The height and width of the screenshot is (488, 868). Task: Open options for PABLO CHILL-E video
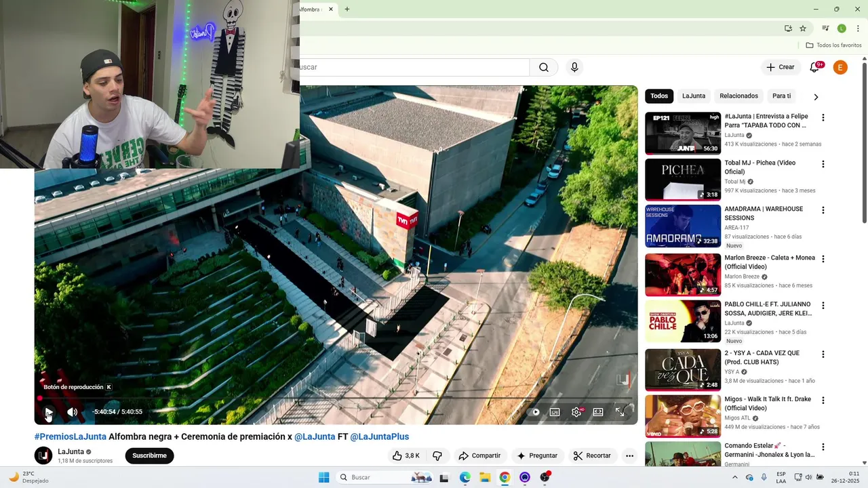coord(823,306)
